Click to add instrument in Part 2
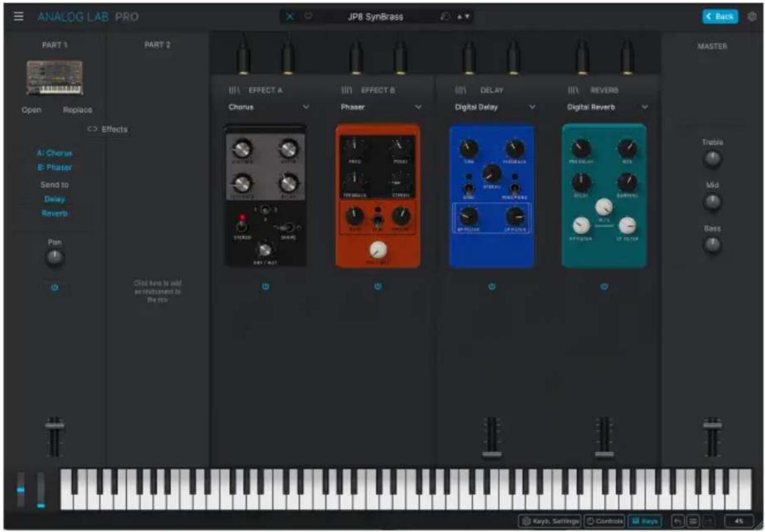765x532 pixels. coord(157,291)
